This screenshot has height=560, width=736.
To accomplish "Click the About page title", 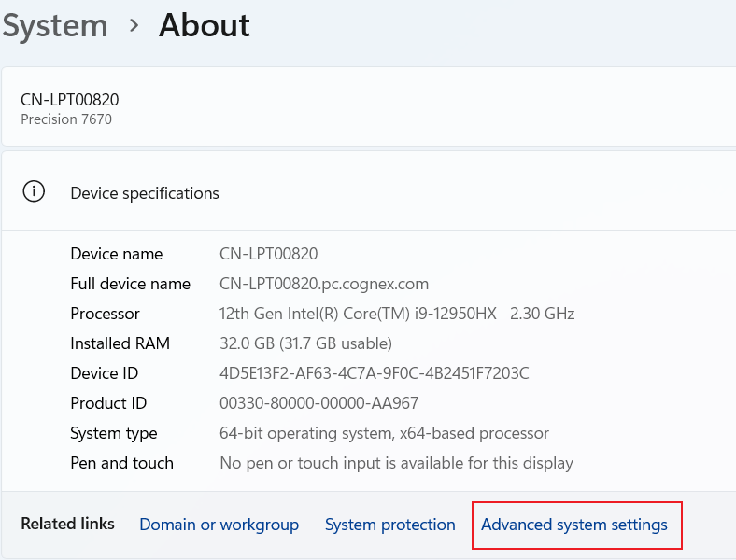I will click(x=204, y=26).
